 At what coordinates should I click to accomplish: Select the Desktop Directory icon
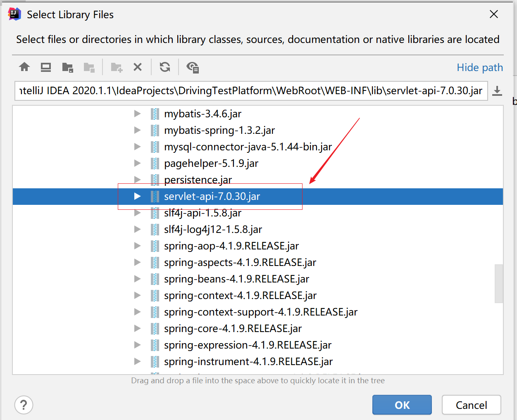tap(45, 67)
